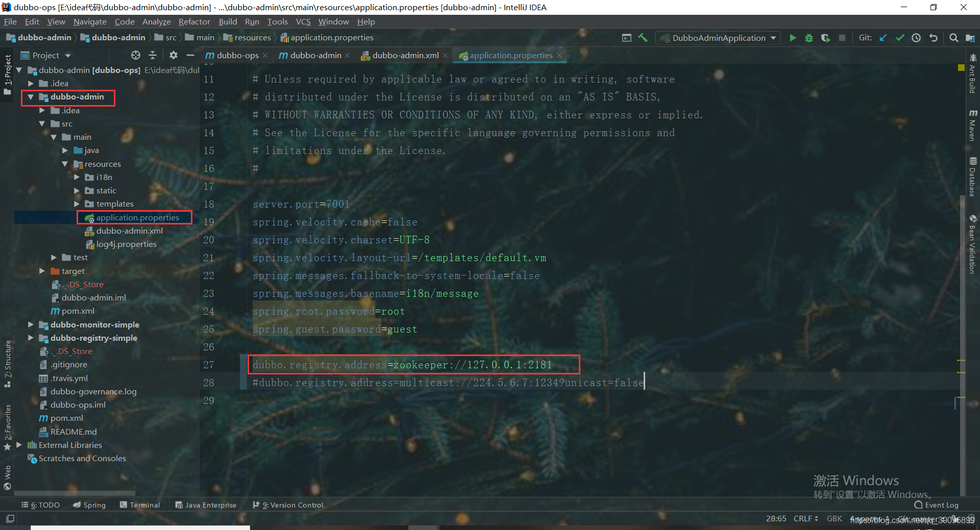The height and width of the screenshot is (530, 980).
Task: Open the Ant Build side panel
Action: 973,73
